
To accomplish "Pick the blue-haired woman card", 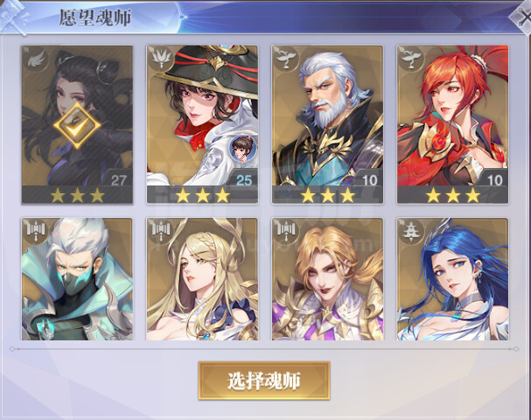I will (x=452, y=279).
